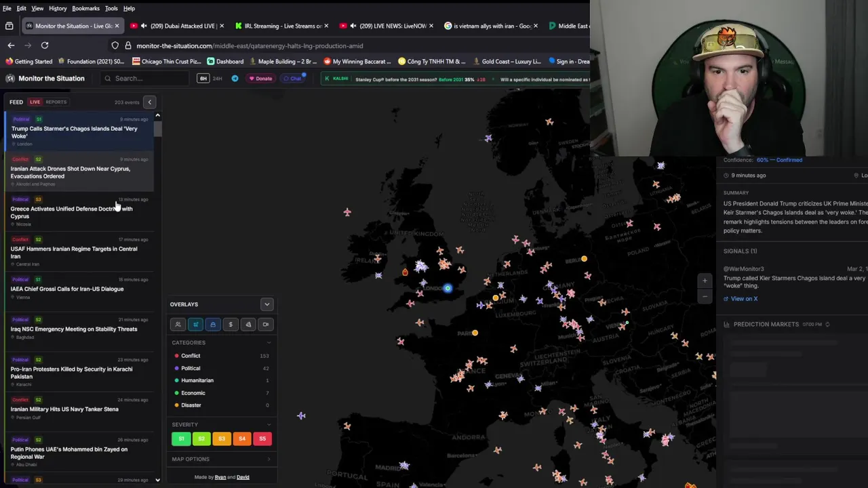The height and width of the screenshot is (488, 868).
Task: Open the File menu
Action: pos(7,8)
